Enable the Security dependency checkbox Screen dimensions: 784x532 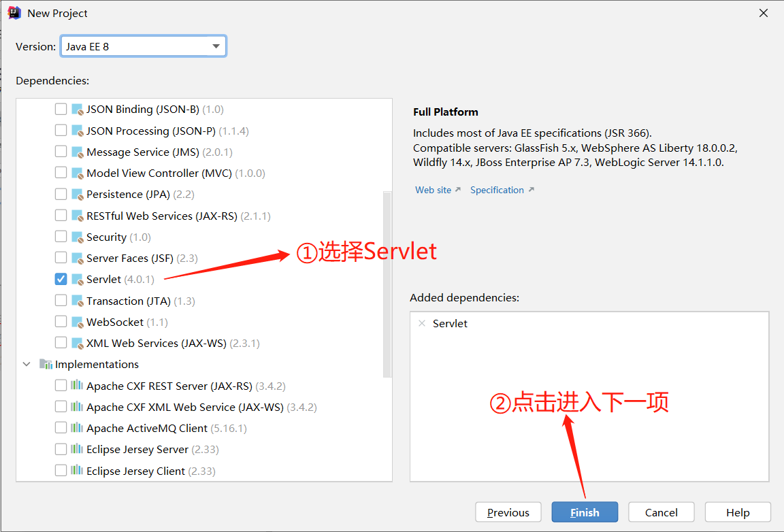pos(61,237)
